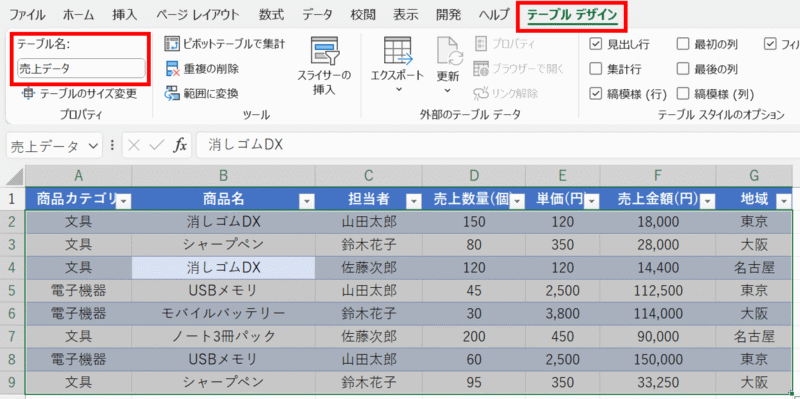Switch to データ tab
This screenshot has width=800, height=399.
317,15
